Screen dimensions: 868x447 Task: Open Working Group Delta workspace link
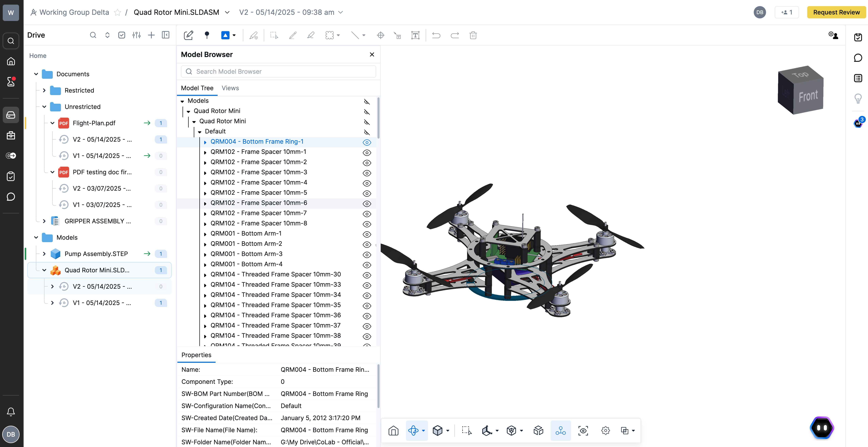(74, 12)
